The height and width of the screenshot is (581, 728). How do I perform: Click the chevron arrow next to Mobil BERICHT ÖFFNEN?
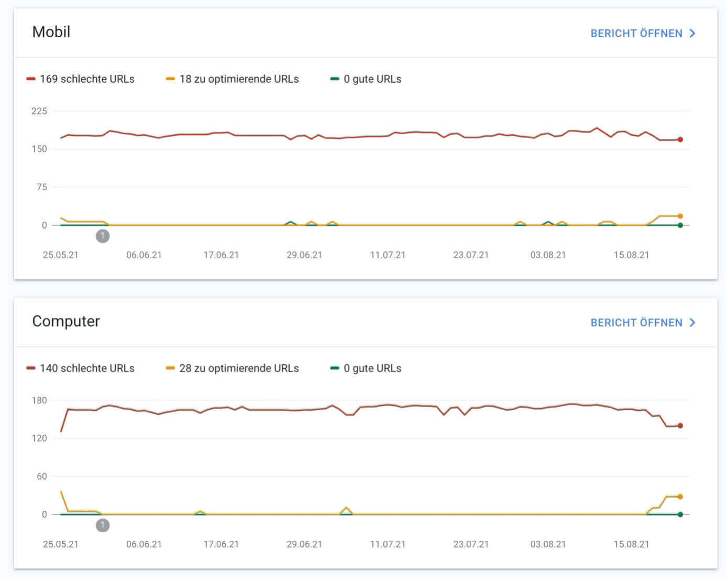692,34
